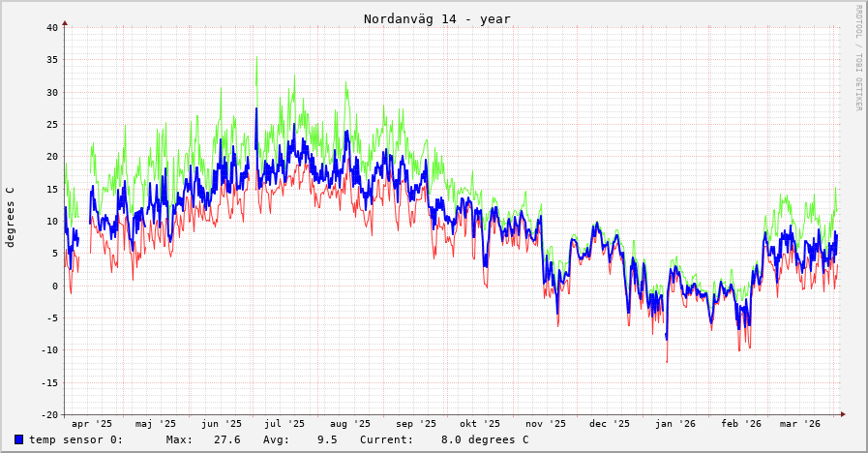Select the 'apr '25' month label
The height and width of the screenshot is (453, 868).
pyautogui.click(x=92, y=424)
